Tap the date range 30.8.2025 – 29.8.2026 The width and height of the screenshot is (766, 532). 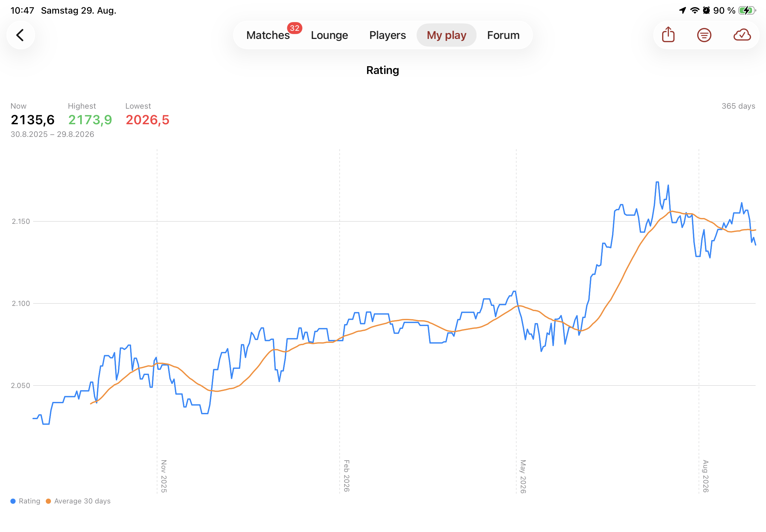(52, 134)
